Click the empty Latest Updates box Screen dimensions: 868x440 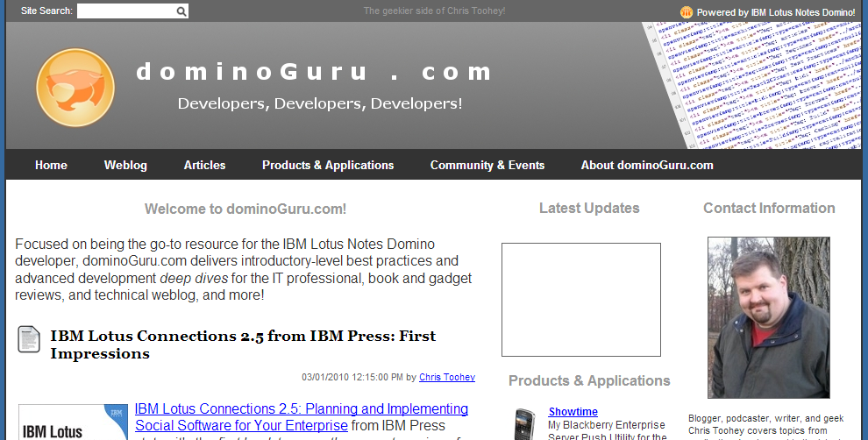click(x=581, y=300)
